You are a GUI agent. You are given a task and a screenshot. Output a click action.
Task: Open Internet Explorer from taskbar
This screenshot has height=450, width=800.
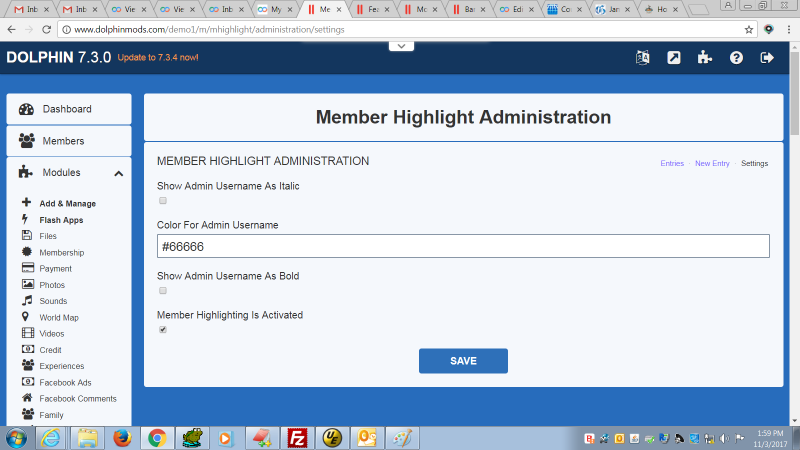51,438
